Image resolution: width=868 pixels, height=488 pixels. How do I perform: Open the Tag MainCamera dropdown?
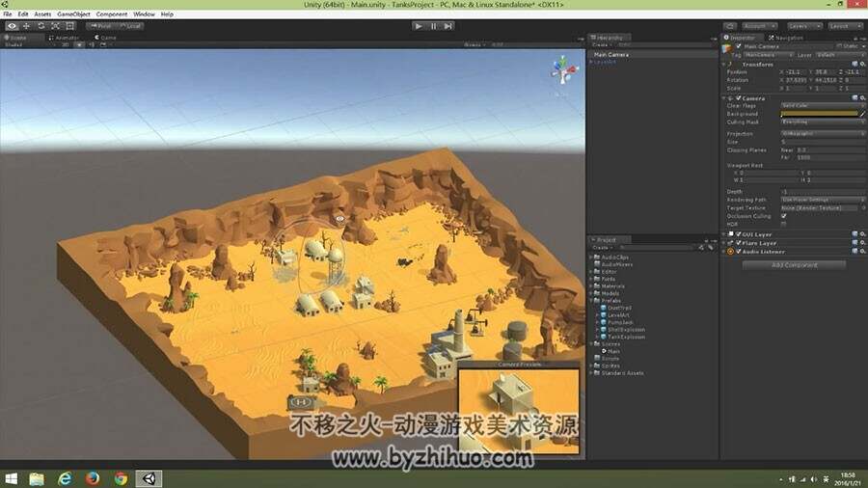(x=768, y=55)
